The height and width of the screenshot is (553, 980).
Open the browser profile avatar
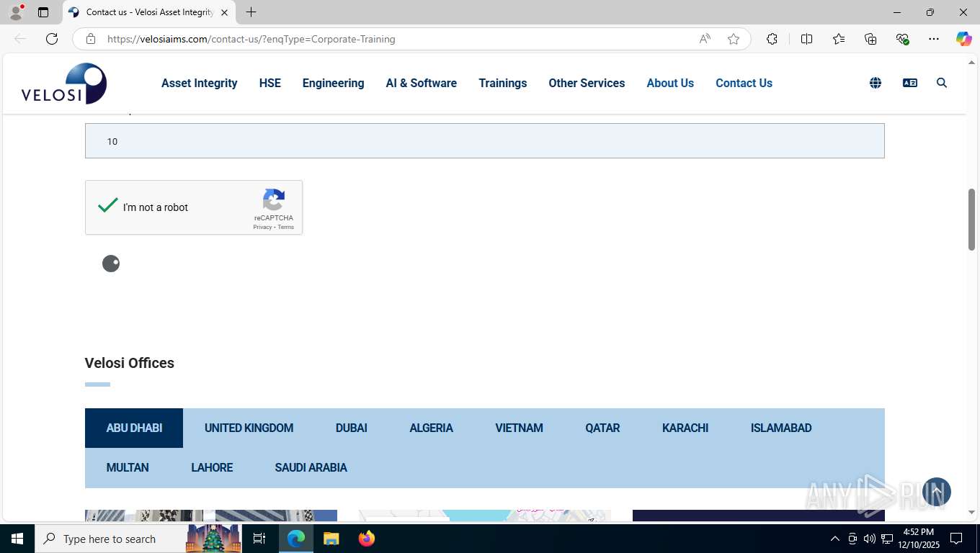click(16, 12)
